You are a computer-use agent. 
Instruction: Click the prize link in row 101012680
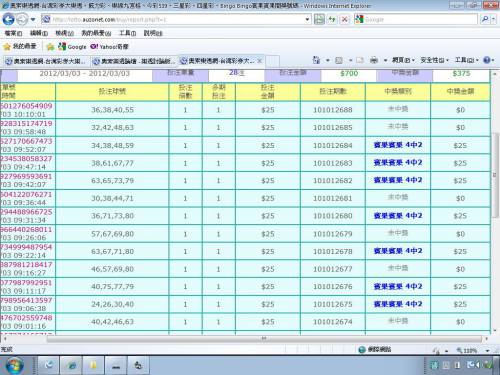click(398, 216)
